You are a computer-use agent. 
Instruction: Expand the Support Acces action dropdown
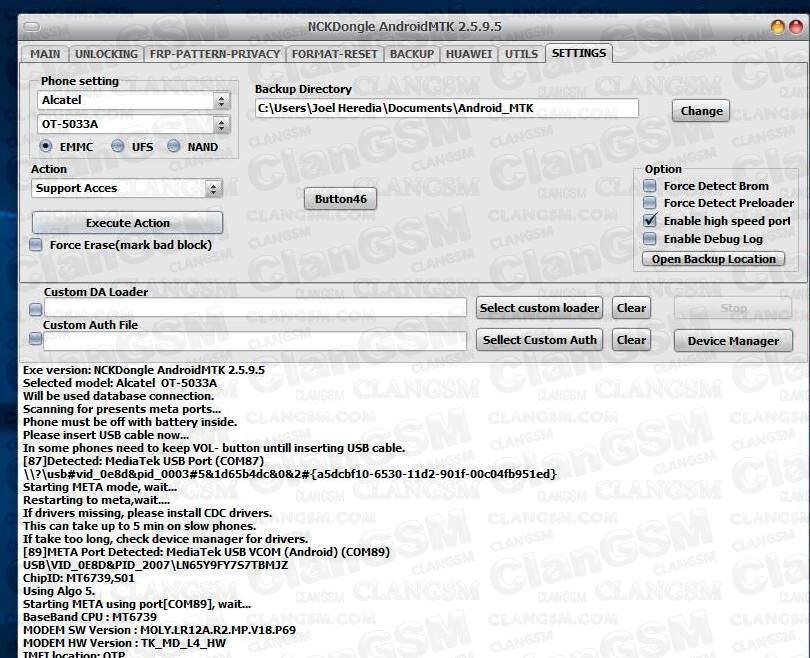coord(213,189)
